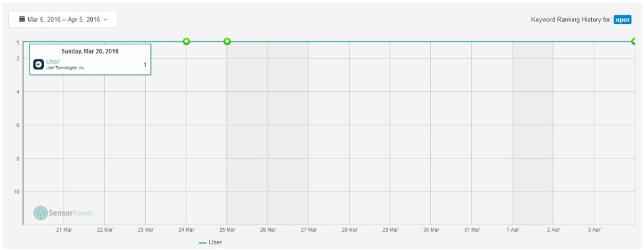
Task: Click 'Keyword Ranking History for:' label
Action: (571, 19)
